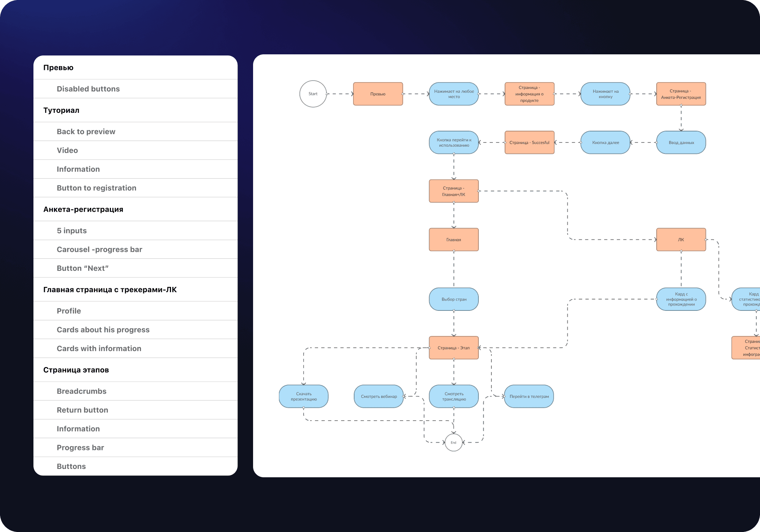
Task: Select the Return button list entry
Action: click(x=82, y=410)
